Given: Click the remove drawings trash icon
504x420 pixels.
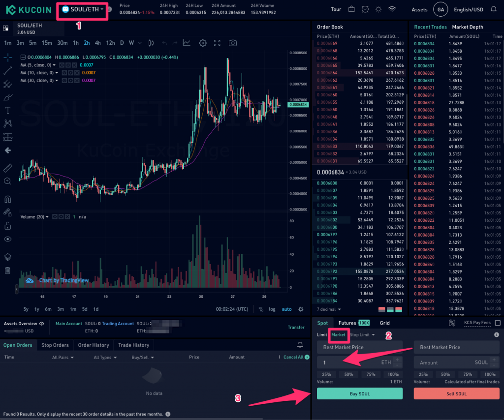Looking at the screenshot, I should click(8, 270).
